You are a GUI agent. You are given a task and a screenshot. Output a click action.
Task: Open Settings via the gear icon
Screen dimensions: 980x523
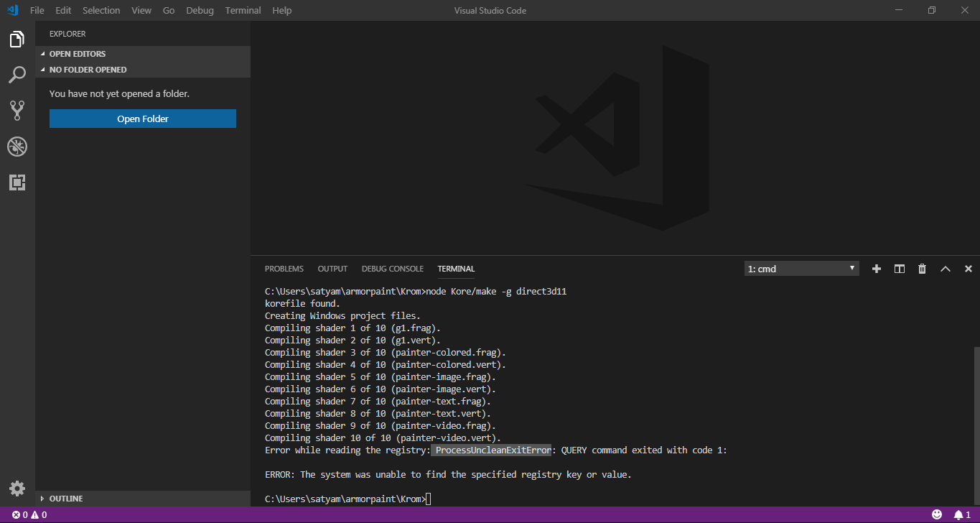click(17, 489)
